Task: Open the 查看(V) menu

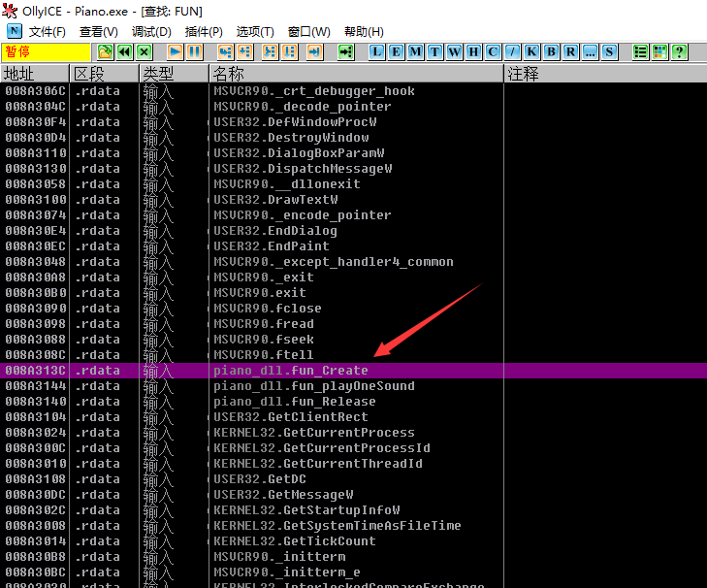Action: (x=99, y=32)
